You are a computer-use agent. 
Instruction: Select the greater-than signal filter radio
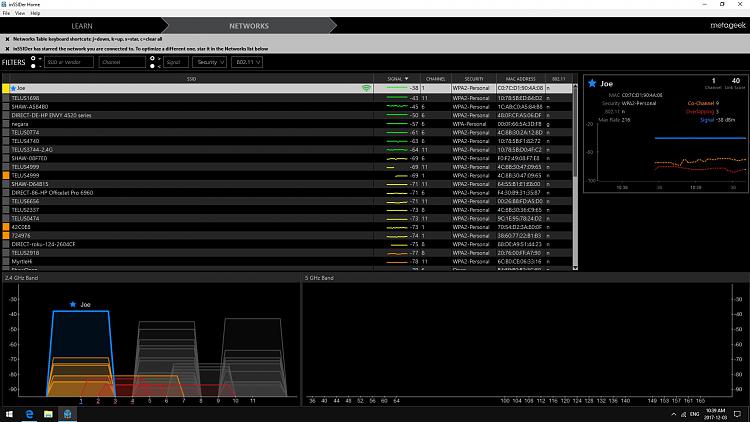152,58
